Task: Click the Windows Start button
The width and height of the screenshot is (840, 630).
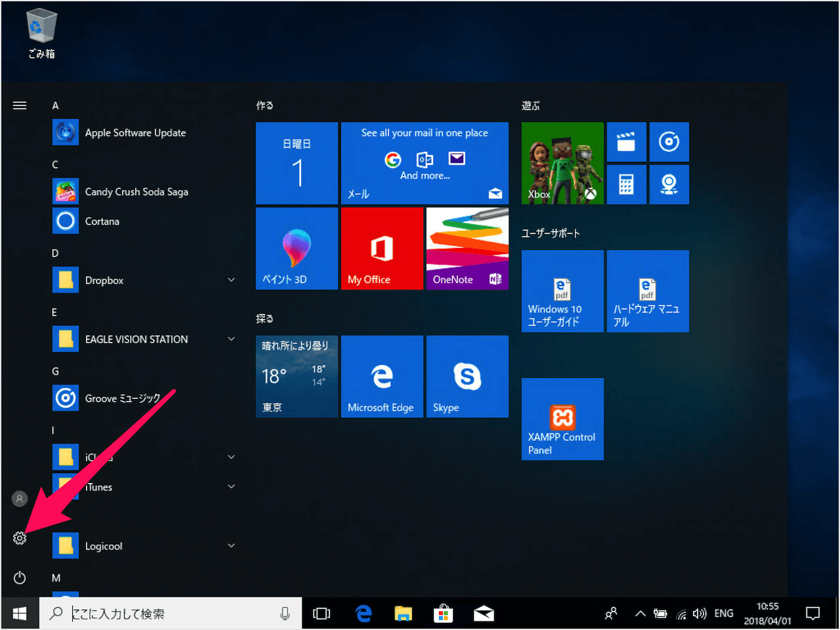Action: pos(20,614)
